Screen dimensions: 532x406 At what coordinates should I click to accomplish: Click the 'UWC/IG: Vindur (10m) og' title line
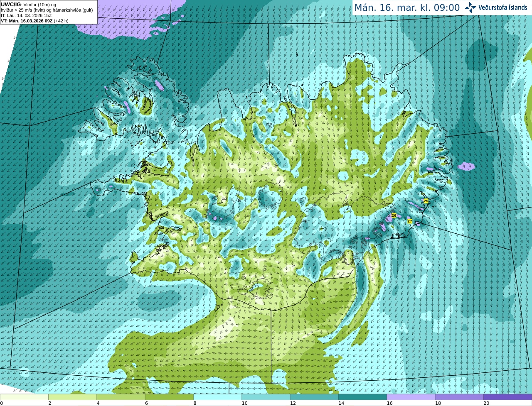[28, 4]
